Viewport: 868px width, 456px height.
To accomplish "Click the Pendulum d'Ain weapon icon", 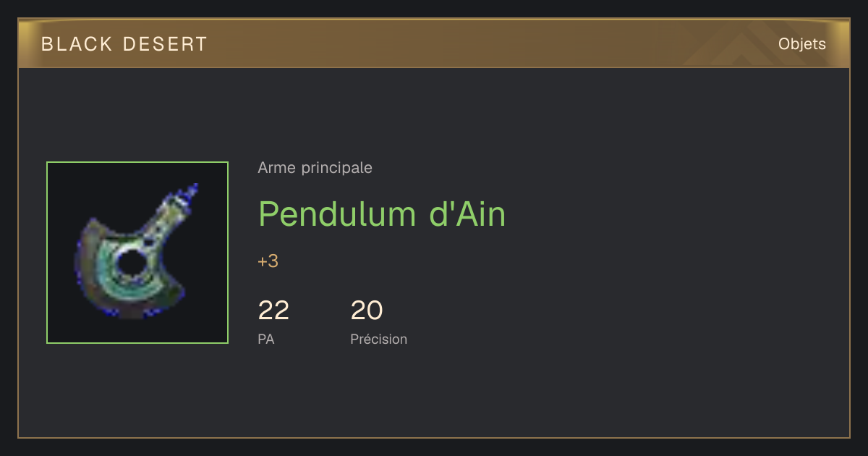I will [137, 251].
